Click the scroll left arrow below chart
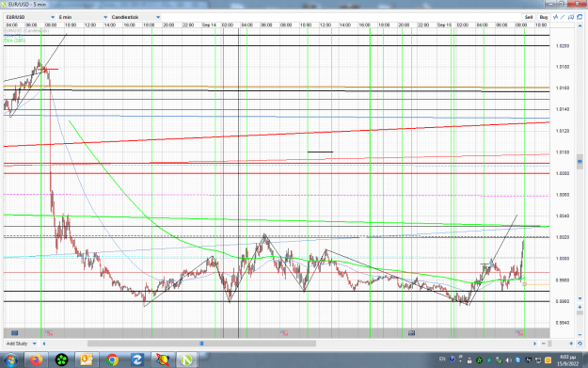This screenshot has height=368, width=588. coord(44,344)
